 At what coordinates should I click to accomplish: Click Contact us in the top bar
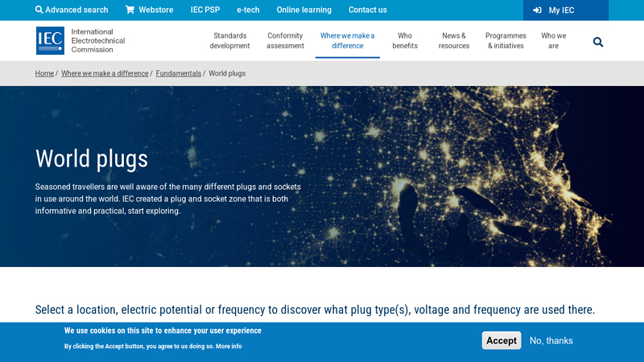coord(367,10)
